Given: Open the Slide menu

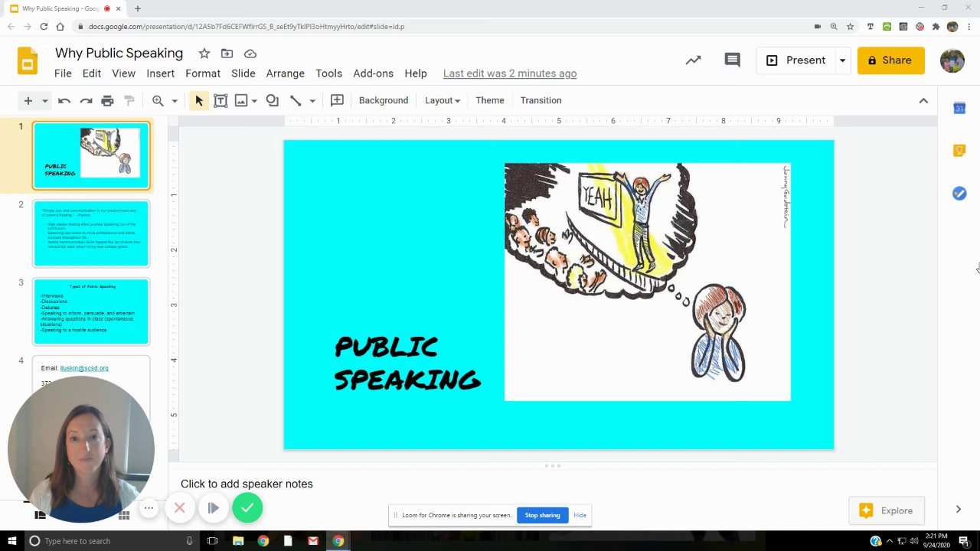Looking at the screenshot, I should click(x=243, y=73).
